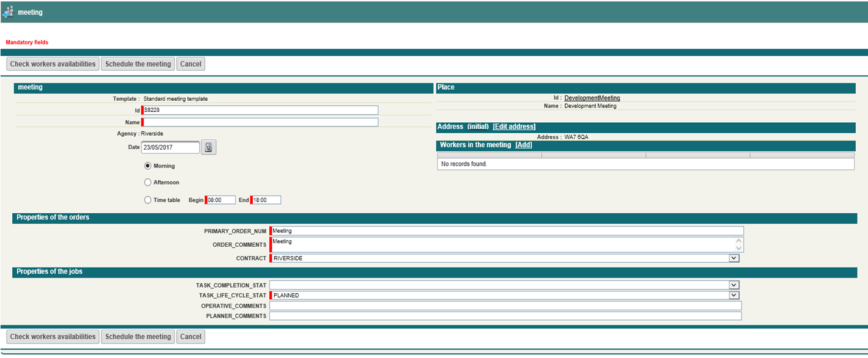Click ORDER_COMMENTS scrollbar up arrow
868x358 pixels.
(x=739, y=241)
